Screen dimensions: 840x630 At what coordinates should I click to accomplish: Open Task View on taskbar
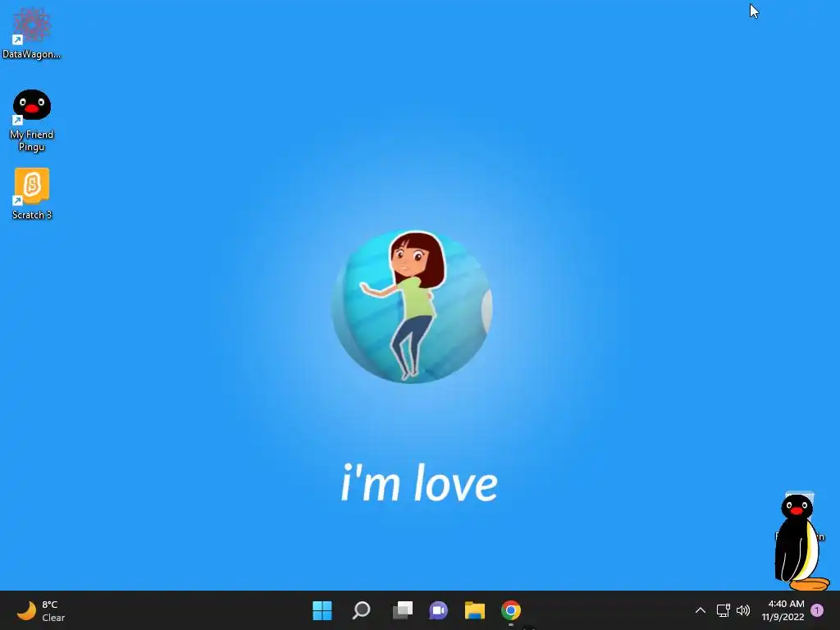pos(402,610)
